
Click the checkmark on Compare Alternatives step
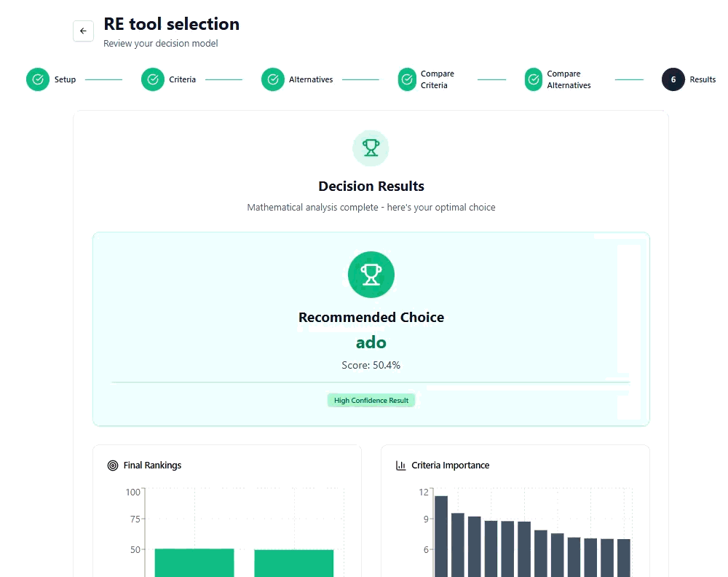pos(534,79)
